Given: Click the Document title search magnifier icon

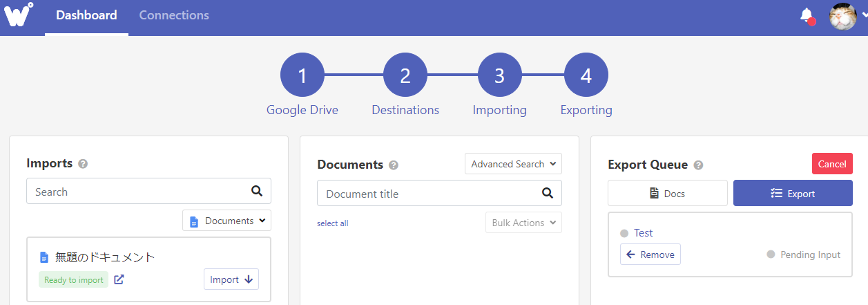Looking at the screenshot, I should coord(548,194).
